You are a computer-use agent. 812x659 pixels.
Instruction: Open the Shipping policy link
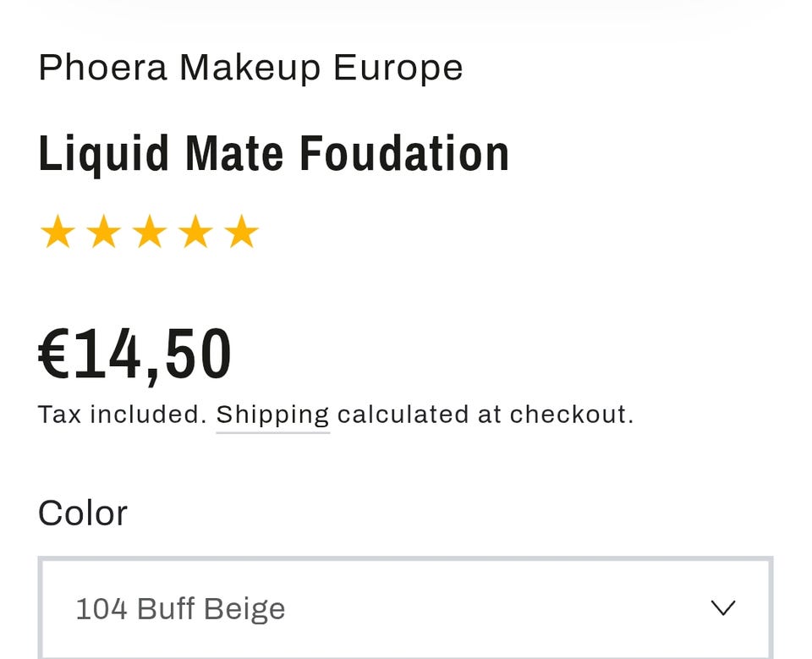pyautogui.click(x=272, y=415)
